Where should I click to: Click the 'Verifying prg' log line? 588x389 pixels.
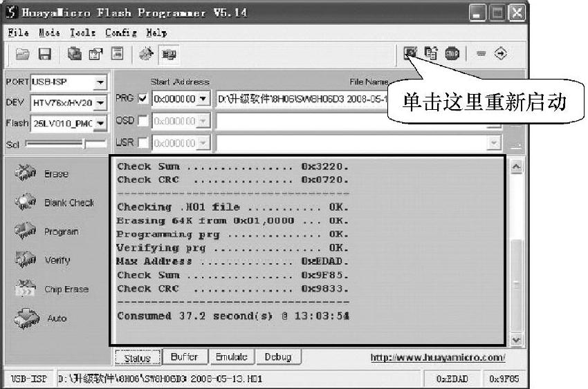tap(232, 248)
